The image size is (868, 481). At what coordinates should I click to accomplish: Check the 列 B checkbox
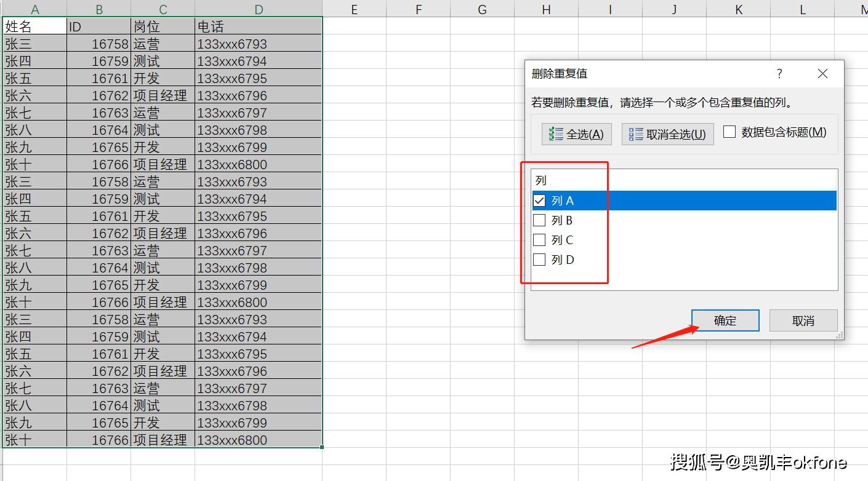[539, 220]
